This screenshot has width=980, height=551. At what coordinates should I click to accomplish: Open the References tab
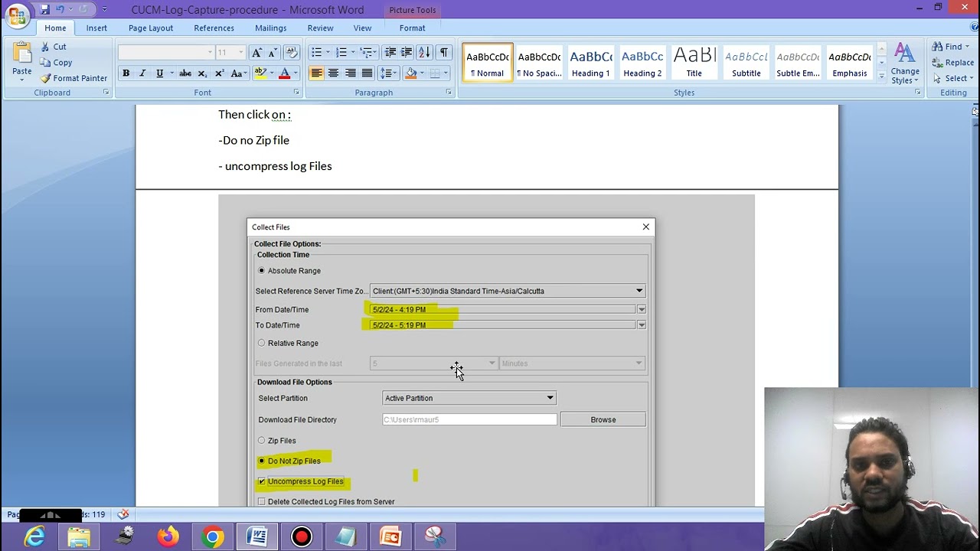(x=214, y=28)
